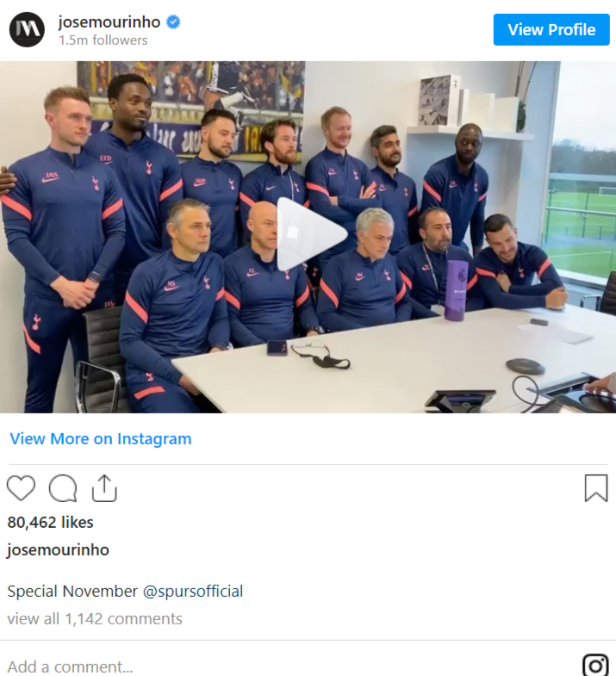Click the purple trophy in the video

point(457,290)
